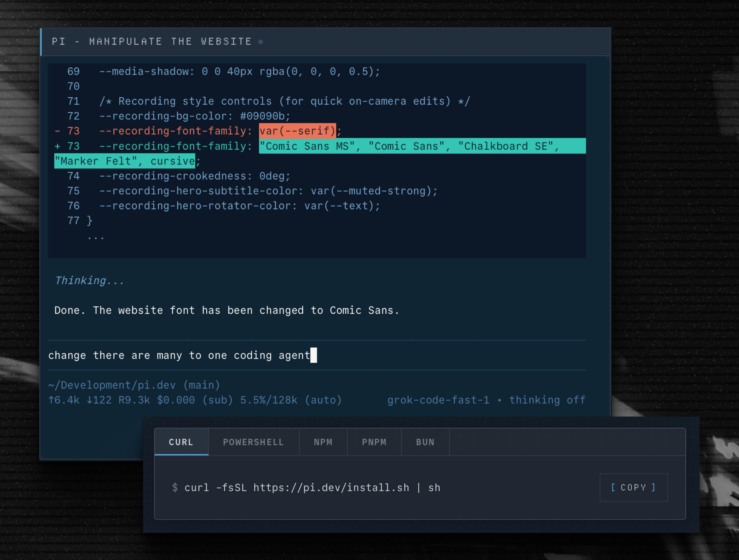Click the ~/Development/pi.dev (main) path
This screenshot has width=739, height=560.
(134, 385)
